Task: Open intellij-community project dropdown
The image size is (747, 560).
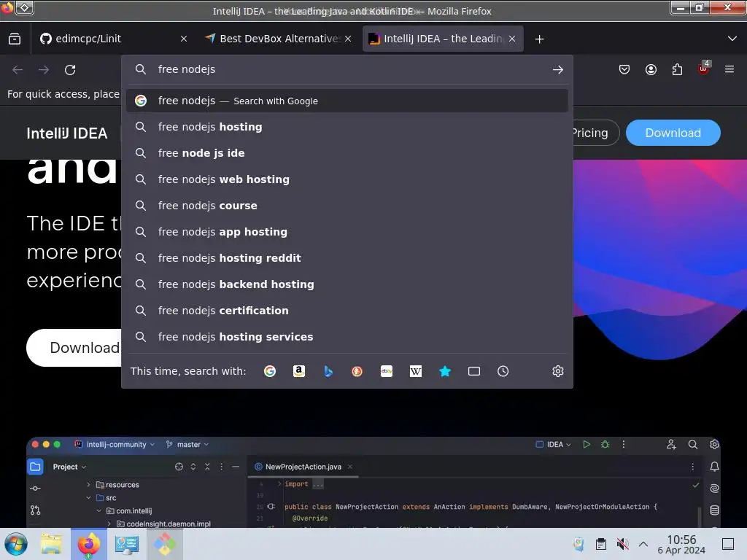Action: (x=115, y=444)
